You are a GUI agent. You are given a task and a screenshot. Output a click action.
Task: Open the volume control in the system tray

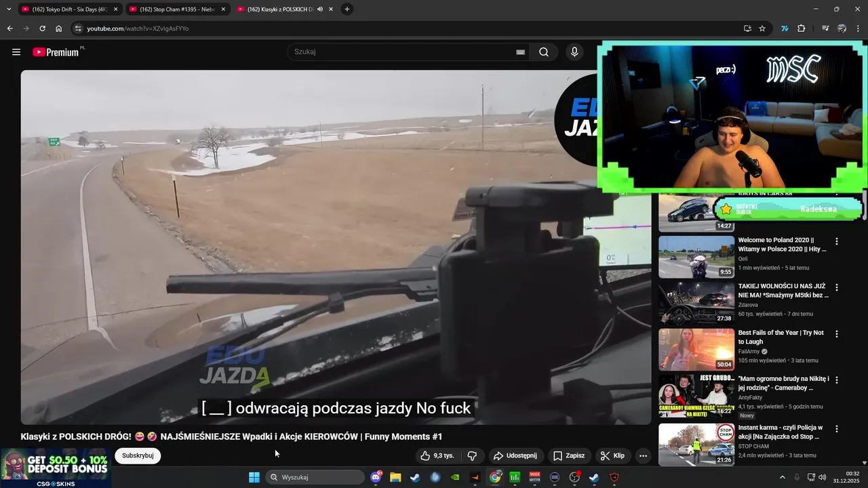823,477
